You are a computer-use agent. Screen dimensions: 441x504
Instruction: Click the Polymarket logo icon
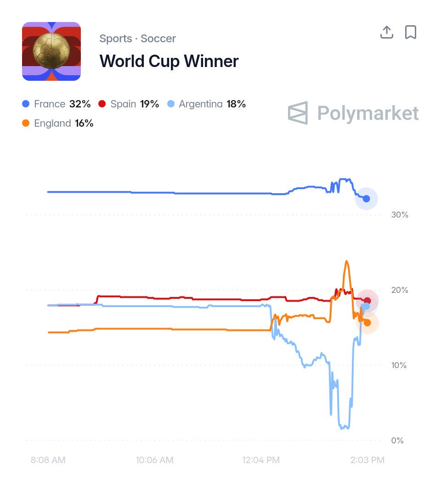(x=298, y=113)
